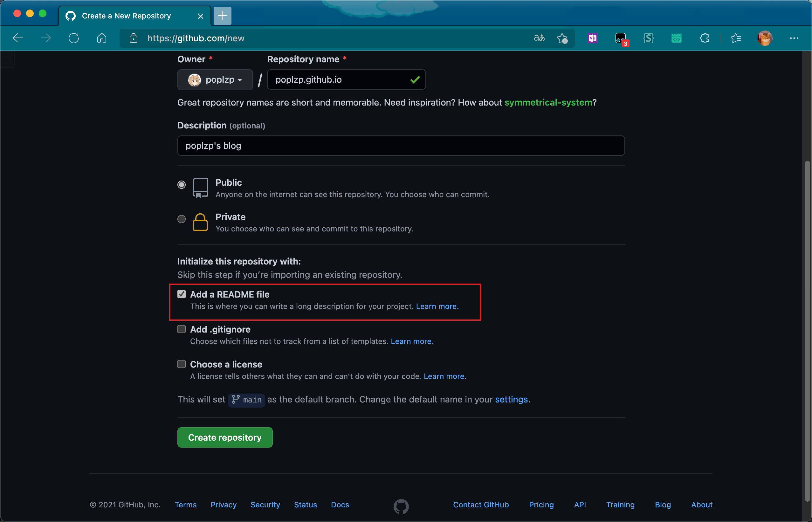This screenshot has height=522, width=812.
Task: Open the browser profile avatar
Action: 765,38
